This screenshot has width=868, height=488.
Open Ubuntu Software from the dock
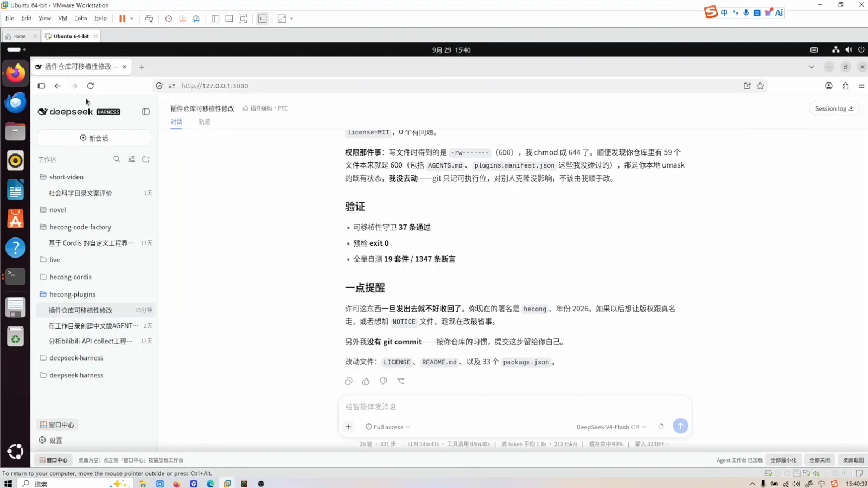[15, 219]
